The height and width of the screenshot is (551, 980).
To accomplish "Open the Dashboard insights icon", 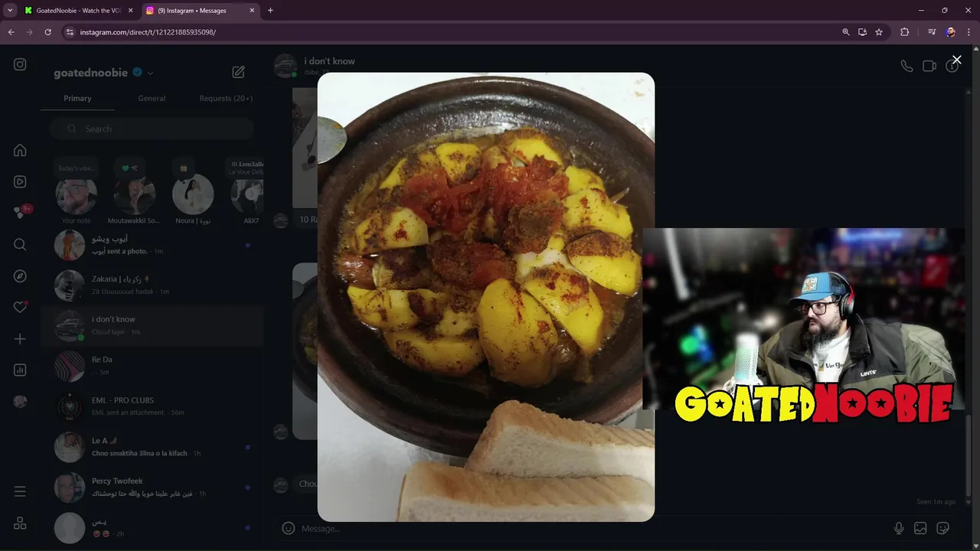I will tap(20, 370).
